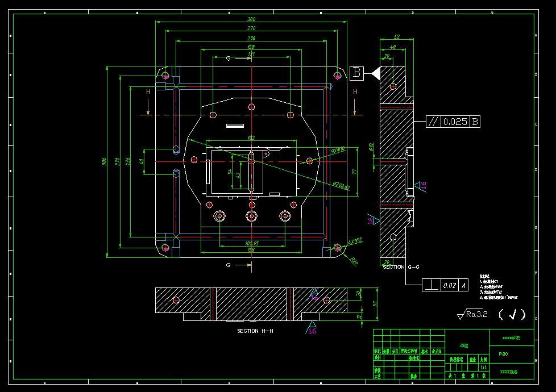Viewport: 556px width, 392px height.
Task: Select the SECTION H-H label text
Action: coord(255,331)
